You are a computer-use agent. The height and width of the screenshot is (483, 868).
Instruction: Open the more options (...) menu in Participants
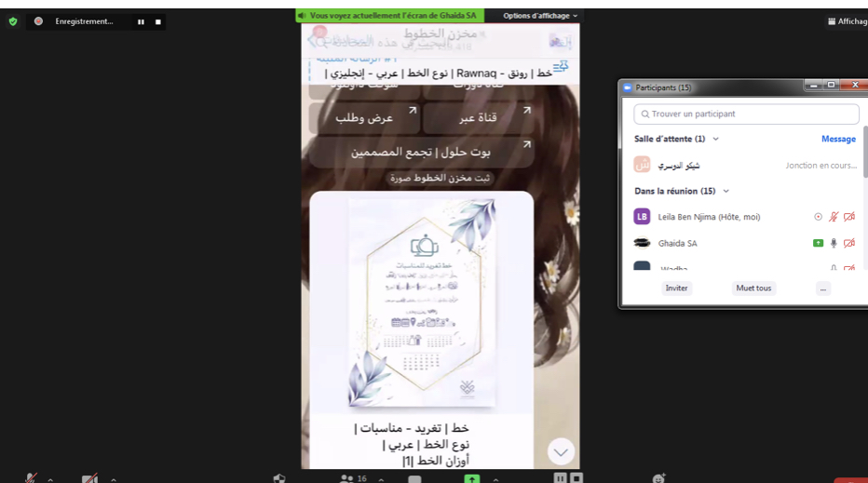coord(822,288)
